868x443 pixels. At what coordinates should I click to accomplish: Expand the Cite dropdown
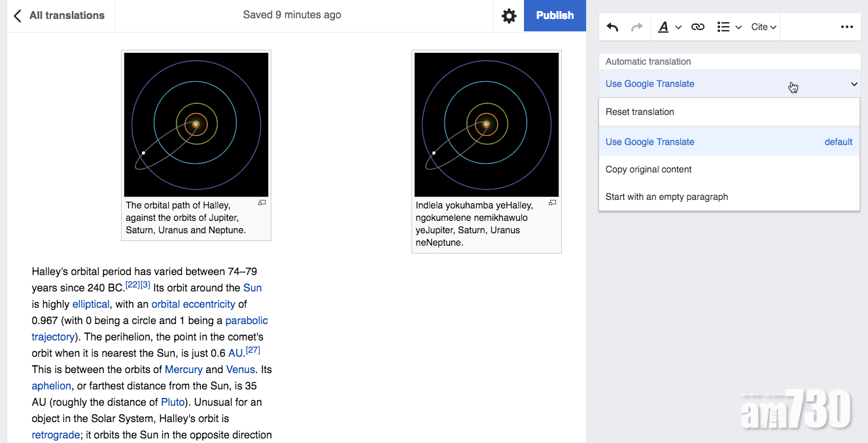point(763,27)
